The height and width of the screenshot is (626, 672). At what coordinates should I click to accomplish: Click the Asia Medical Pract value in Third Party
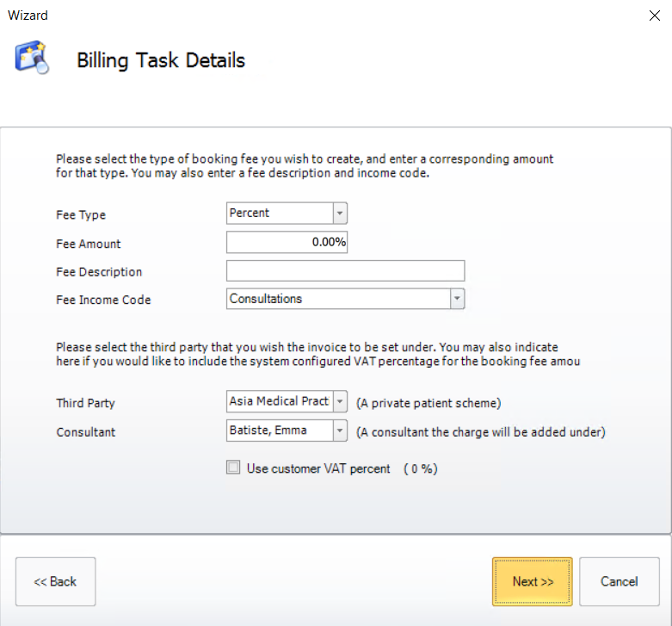(x=279, y=402)
